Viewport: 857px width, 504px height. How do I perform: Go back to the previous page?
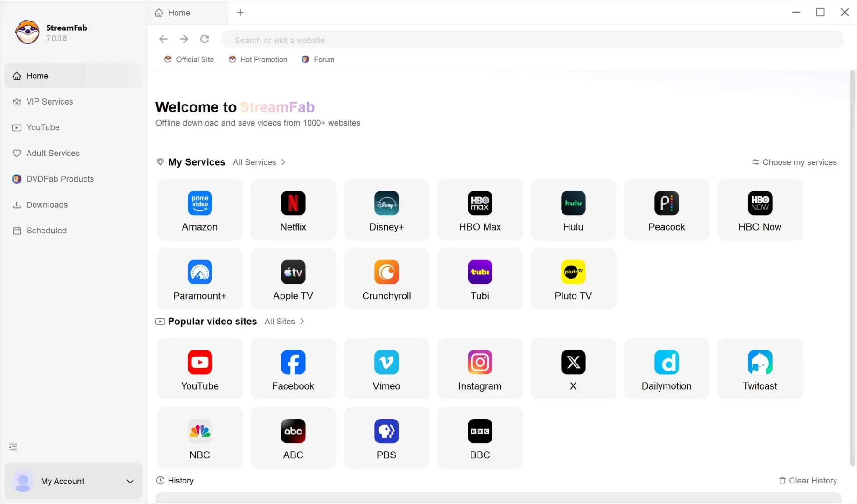[163, 39]
